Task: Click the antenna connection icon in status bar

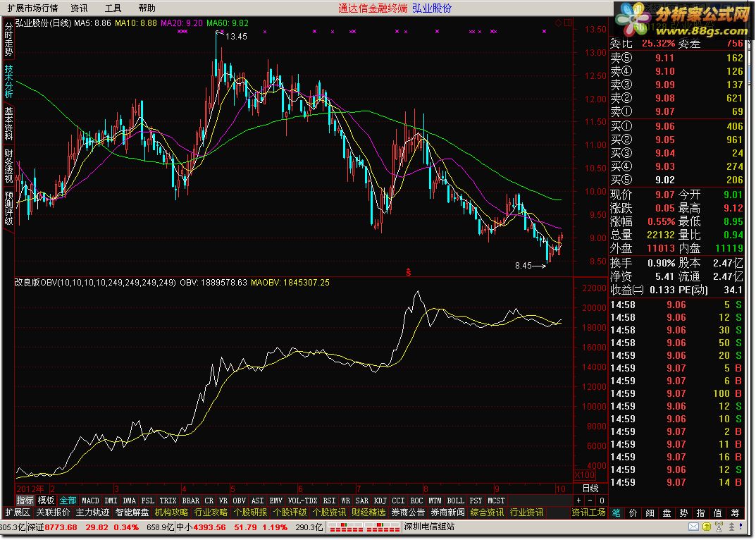Action: pos(719,527)
